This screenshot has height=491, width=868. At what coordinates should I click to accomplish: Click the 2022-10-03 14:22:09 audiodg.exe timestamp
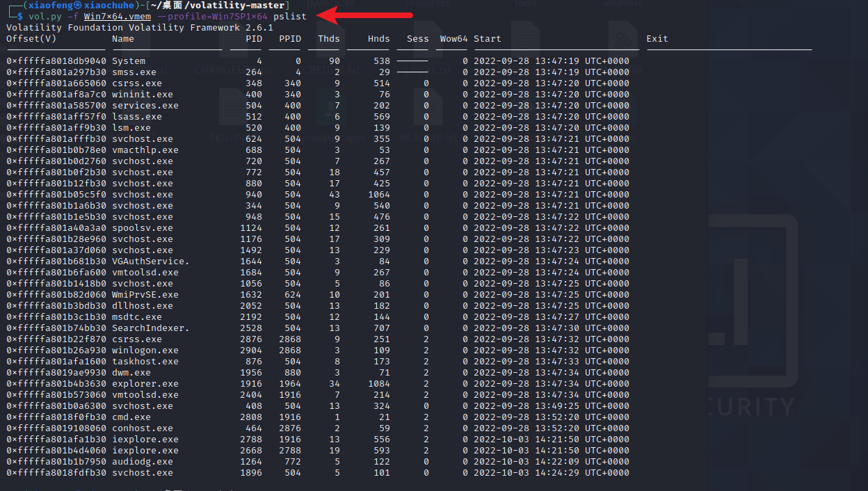coord(552,461)
